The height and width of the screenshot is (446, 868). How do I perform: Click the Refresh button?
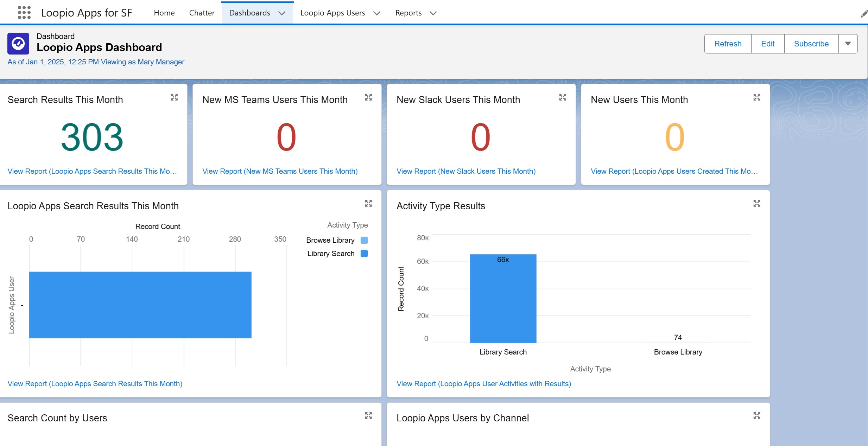point(728,44)
